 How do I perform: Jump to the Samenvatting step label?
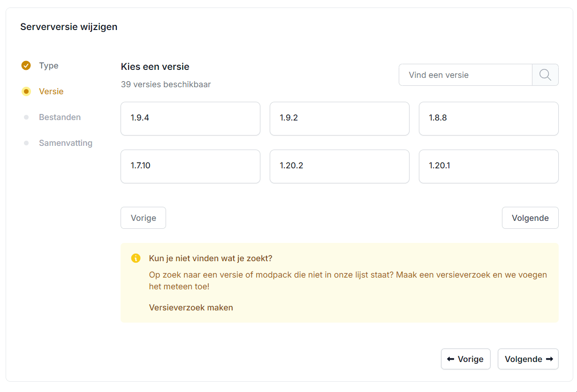click(x=66, y=143)
